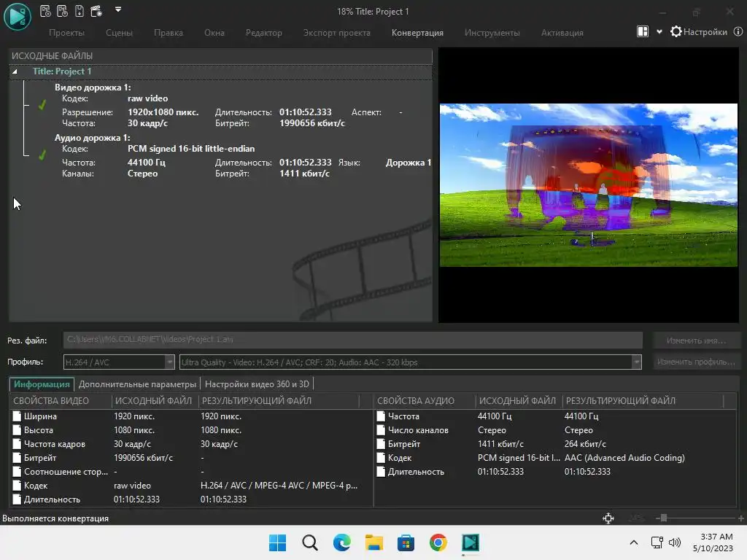Click the Выполняется конвертация status text
This screenshot has width=747, height=560.
coord(55,518)
